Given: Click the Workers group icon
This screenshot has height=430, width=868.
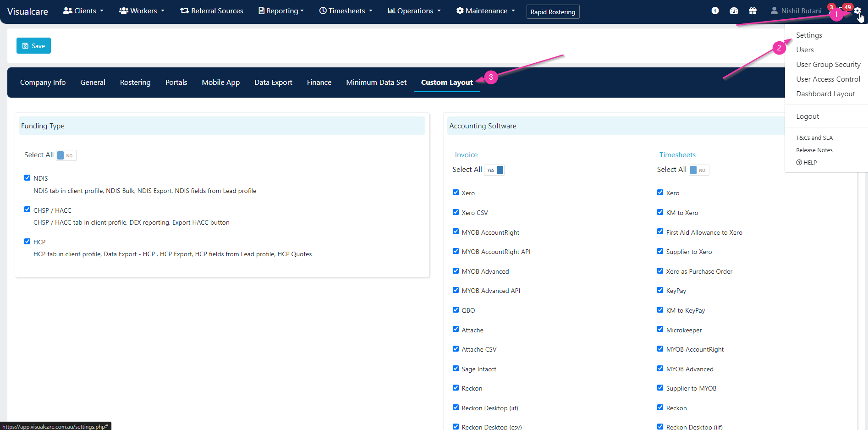Looking at the screenshot, I should (x=123, y=11).
